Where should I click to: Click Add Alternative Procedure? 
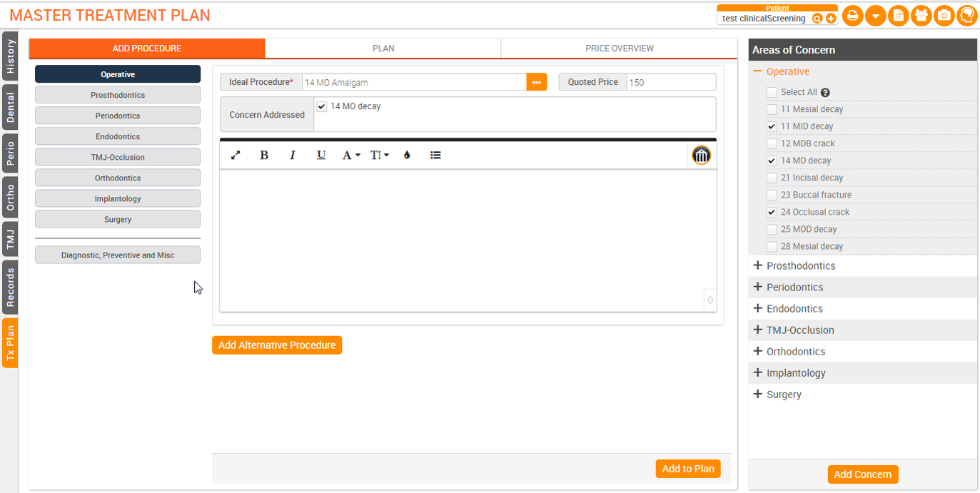point(277,345)
